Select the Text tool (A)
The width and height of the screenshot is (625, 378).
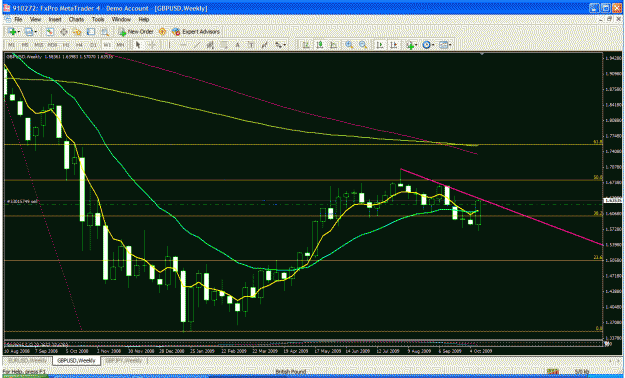(x=237, y=45)
